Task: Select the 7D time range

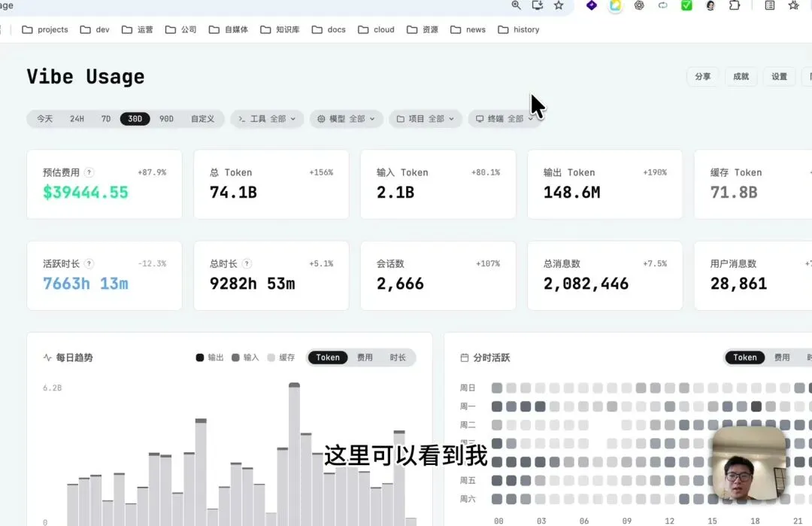Action: pos(106,119)
